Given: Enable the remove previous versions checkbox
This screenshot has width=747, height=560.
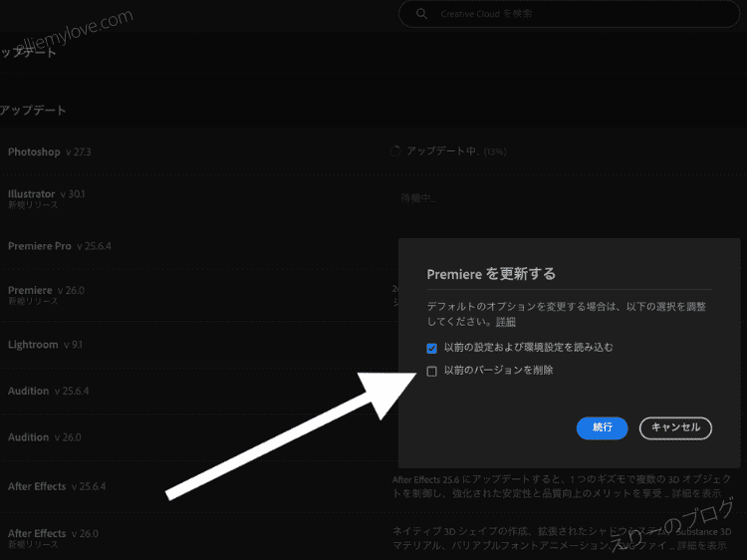Looking at the screenshot, I should 431,371.
